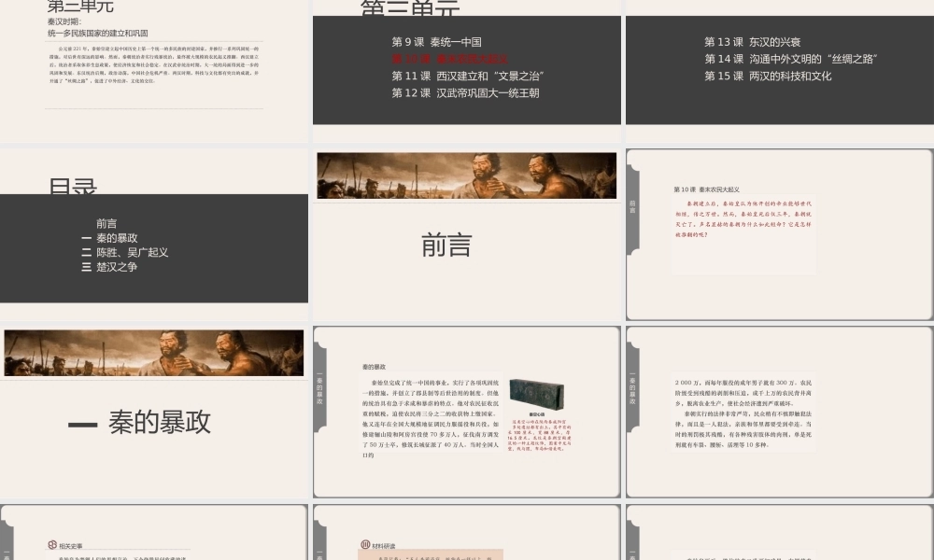934x560 pixels.
Task: Click the text 第 13 课 东汉的兴衰
Action: click(x=752, y=42)
